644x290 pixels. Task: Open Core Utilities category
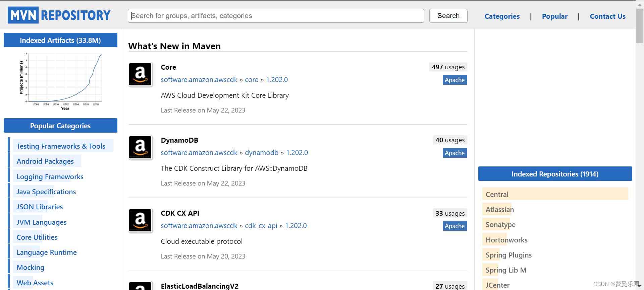(37, 237)
